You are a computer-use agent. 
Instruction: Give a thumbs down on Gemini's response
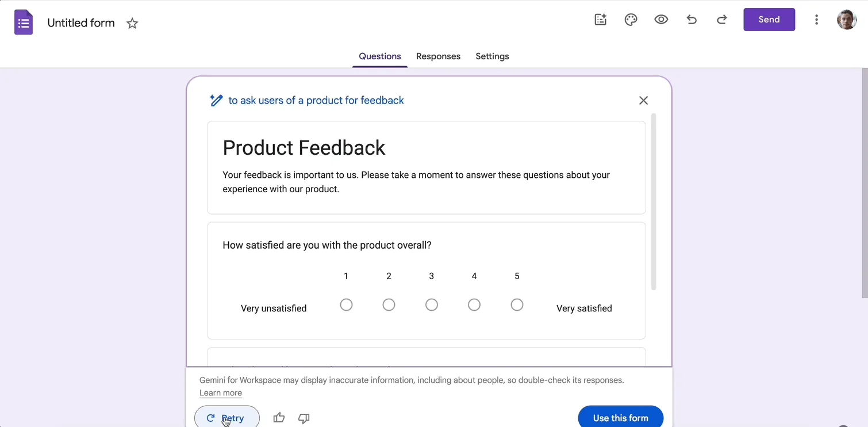pos(304,418)
